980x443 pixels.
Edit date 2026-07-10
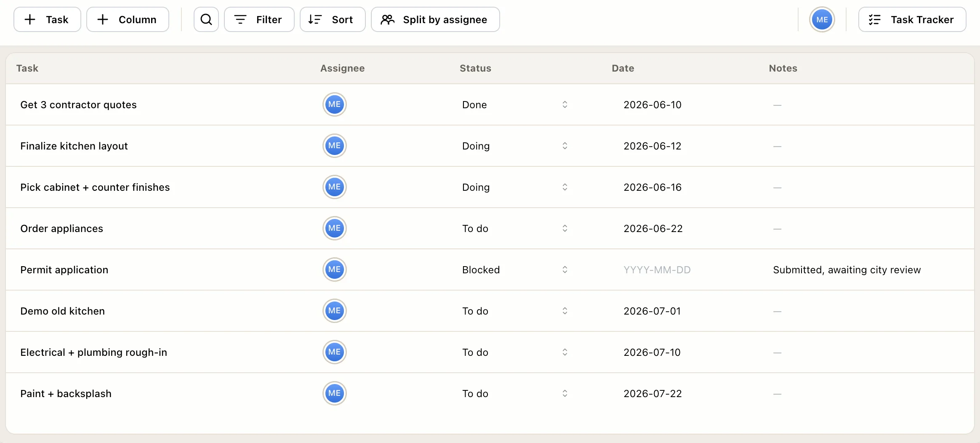652,352
